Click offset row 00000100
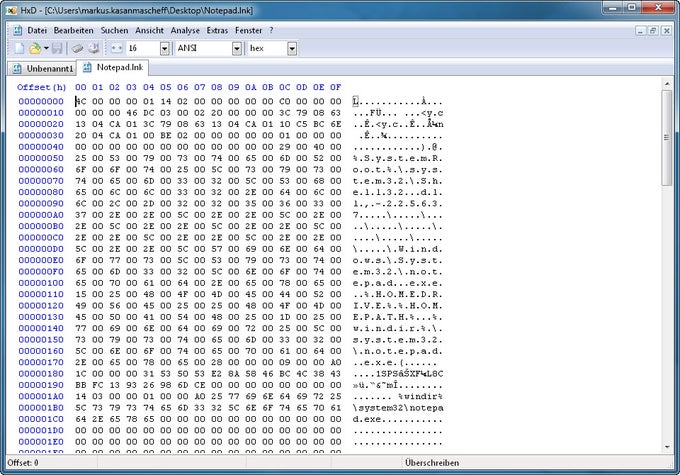Image resolution: width=680 pixels, height=475 pixels. pos(41,283)
